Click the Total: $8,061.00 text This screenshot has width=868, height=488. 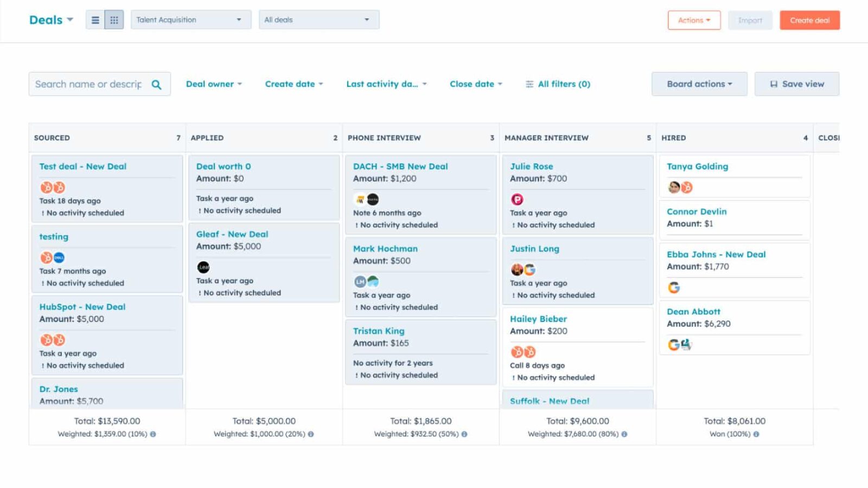(x=735, y=421)
